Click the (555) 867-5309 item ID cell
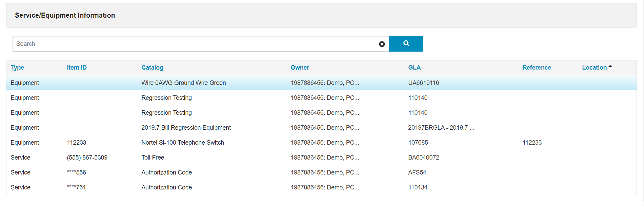Image resolution: width=644 pixels, height=202 pixels. pyautogui.click(x=87, y=158)
